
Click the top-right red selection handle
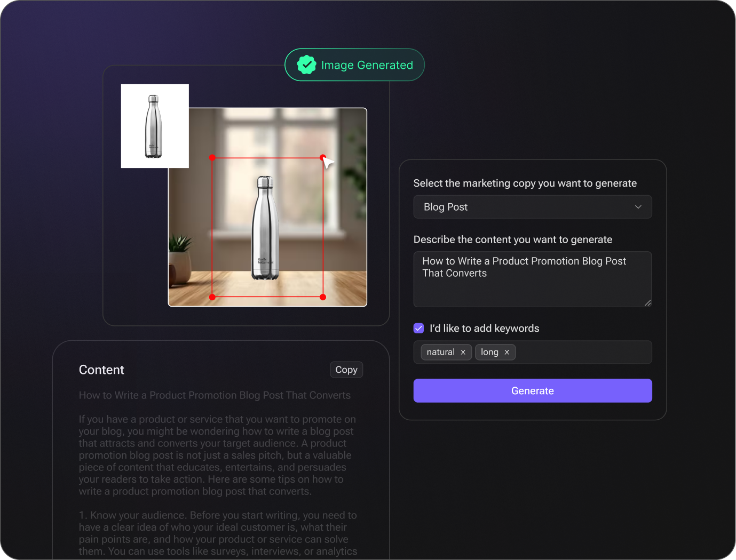click(x=322, y=158)
